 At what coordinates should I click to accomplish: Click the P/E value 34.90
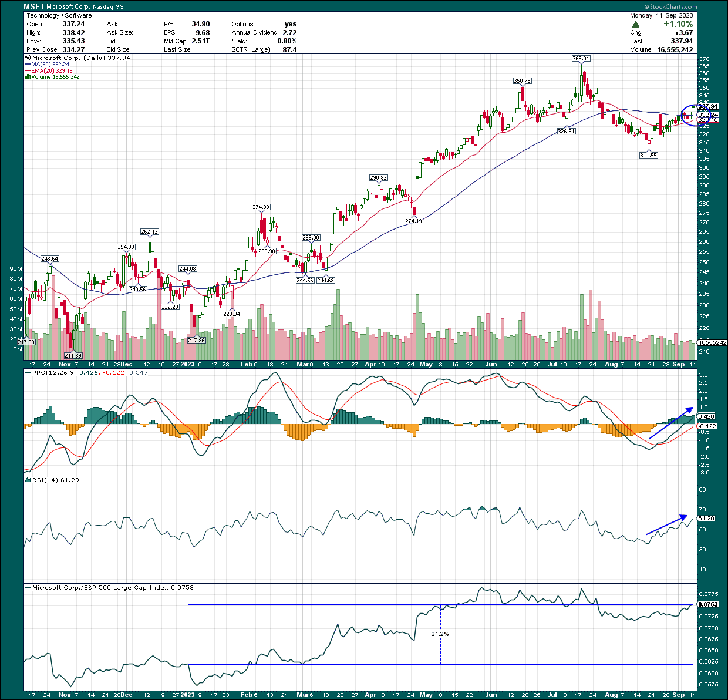[x=201, y=24]
